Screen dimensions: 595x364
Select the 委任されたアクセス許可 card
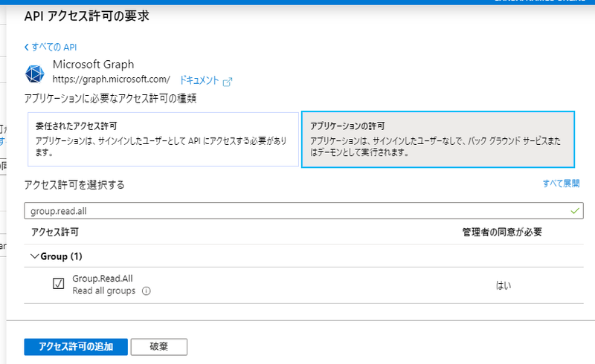[163, 139]
